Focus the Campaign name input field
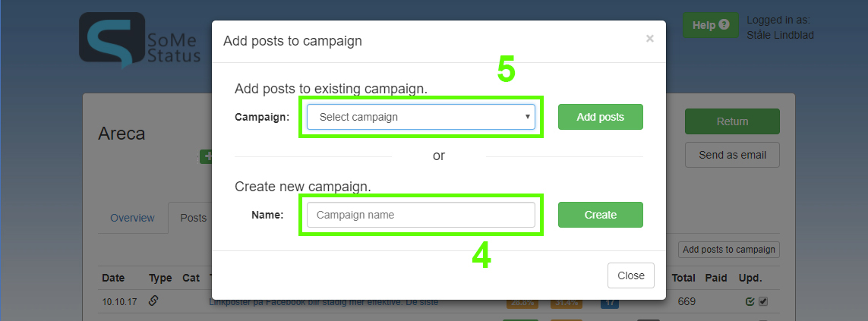 (421, 215)
